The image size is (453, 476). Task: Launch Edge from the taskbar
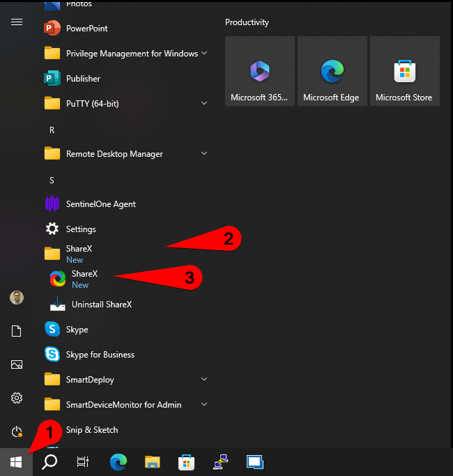118,462
